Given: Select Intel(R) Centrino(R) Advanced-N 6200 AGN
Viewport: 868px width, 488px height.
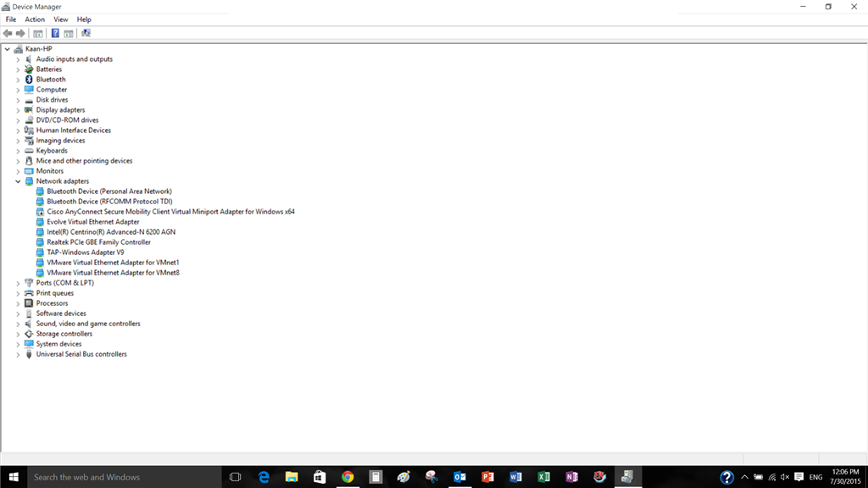Looking at the screenshot, I should point(111,232).
